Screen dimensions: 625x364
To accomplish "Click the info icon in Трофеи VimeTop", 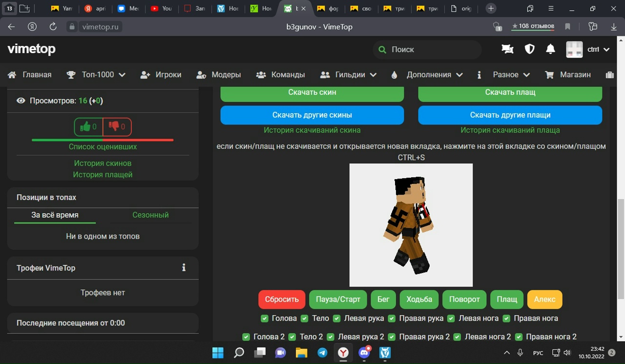I will (x=184, y=268).
